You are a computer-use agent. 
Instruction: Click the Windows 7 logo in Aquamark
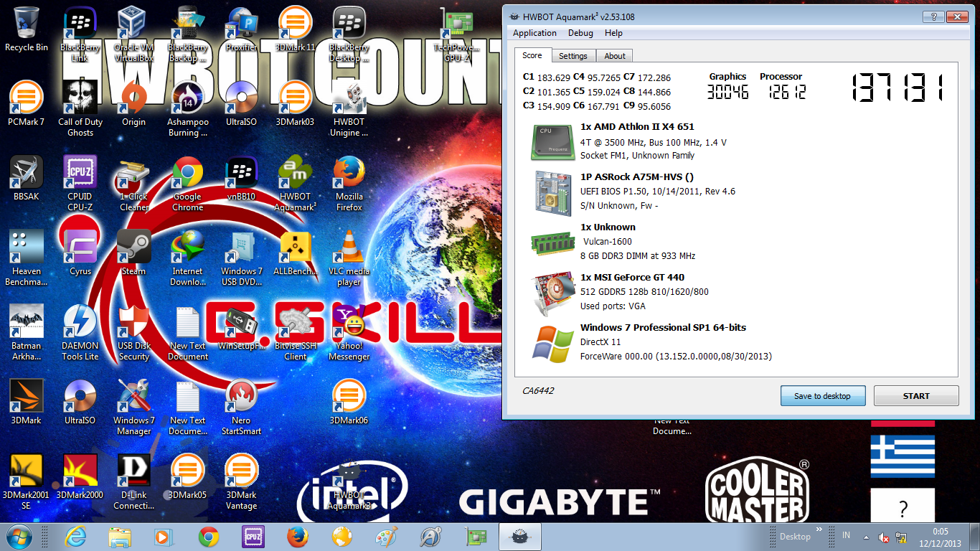(552, 343)
